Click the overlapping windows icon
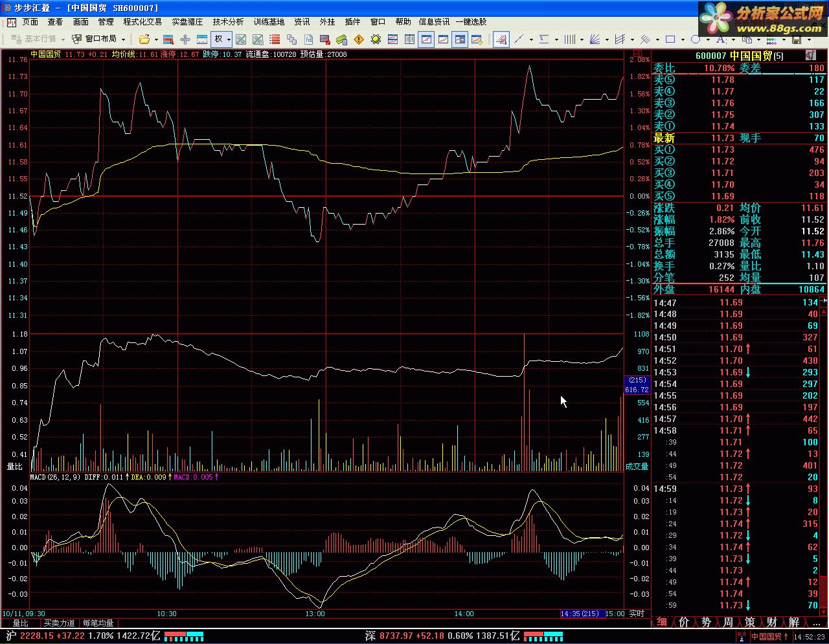 (291, 39)
